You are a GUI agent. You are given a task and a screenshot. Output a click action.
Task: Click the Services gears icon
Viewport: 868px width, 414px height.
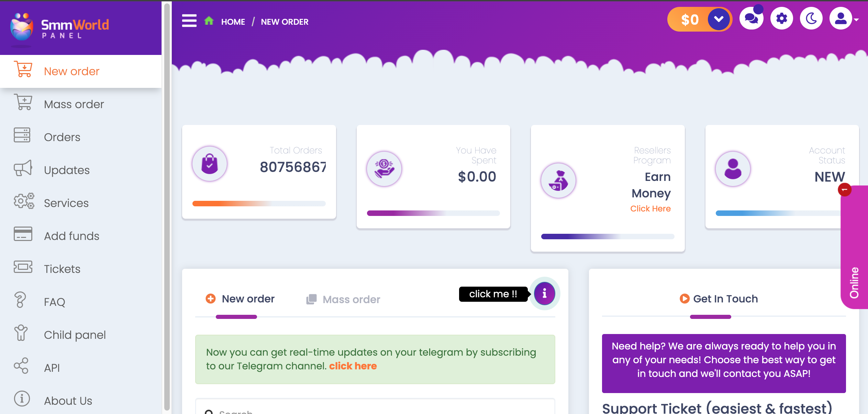[x=24, y=201]
